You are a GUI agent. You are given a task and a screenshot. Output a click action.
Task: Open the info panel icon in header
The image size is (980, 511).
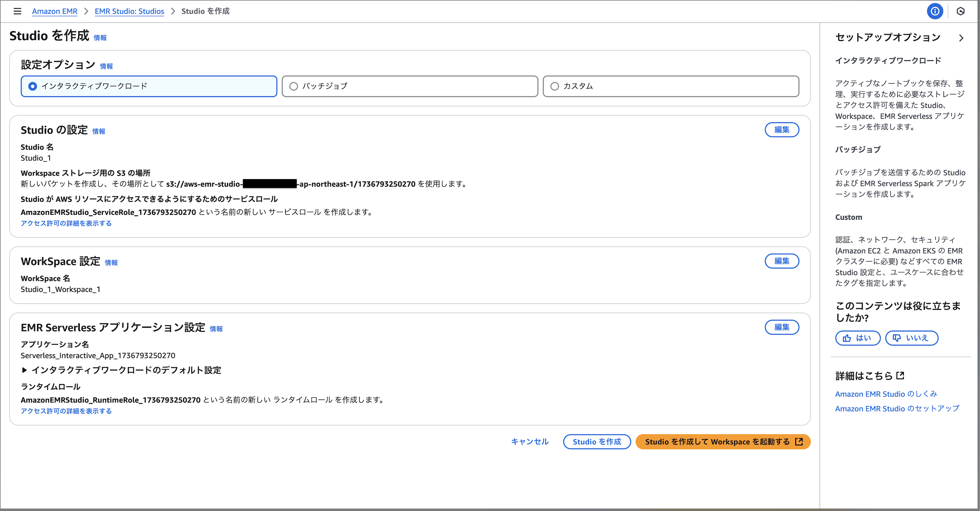click(x=935, y=11)
